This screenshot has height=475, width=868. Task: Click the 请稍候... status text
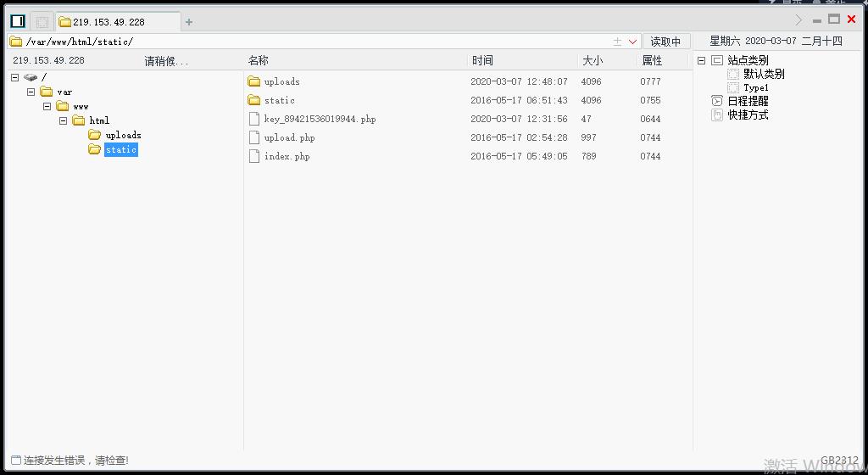(166, 61)
